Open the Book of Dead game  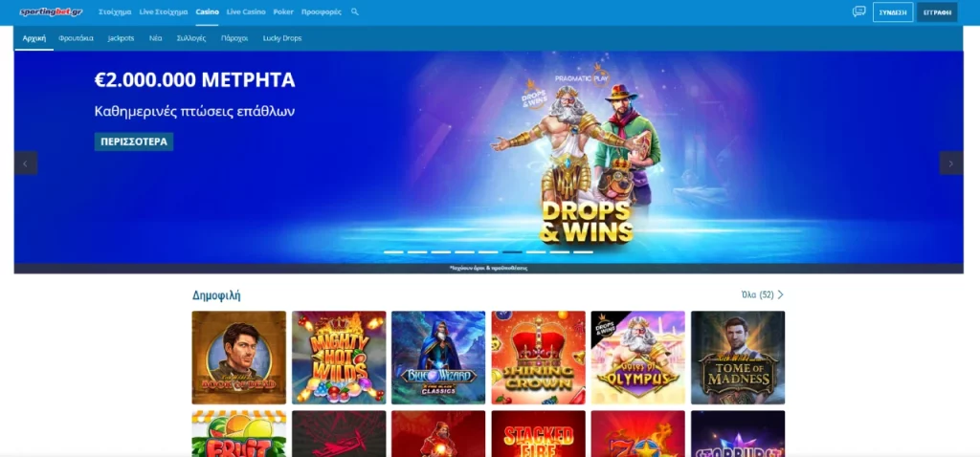tap(238, 358)
